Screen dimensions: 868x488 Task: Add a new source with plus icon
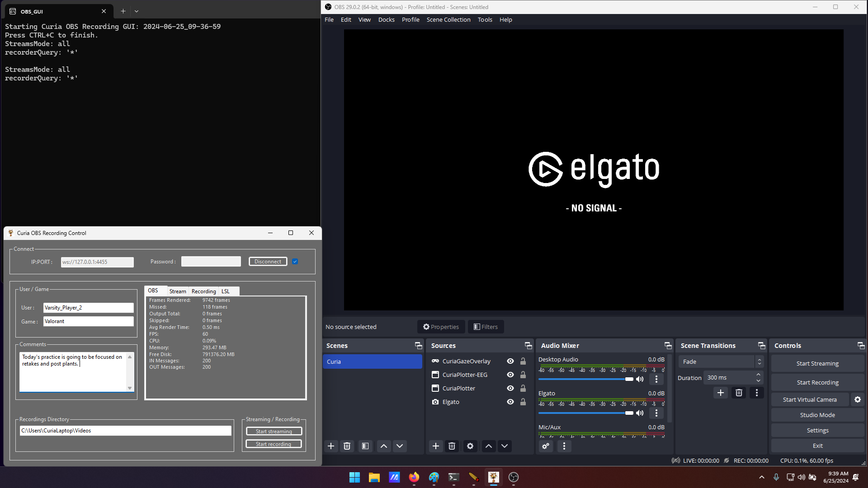point(435,446)
